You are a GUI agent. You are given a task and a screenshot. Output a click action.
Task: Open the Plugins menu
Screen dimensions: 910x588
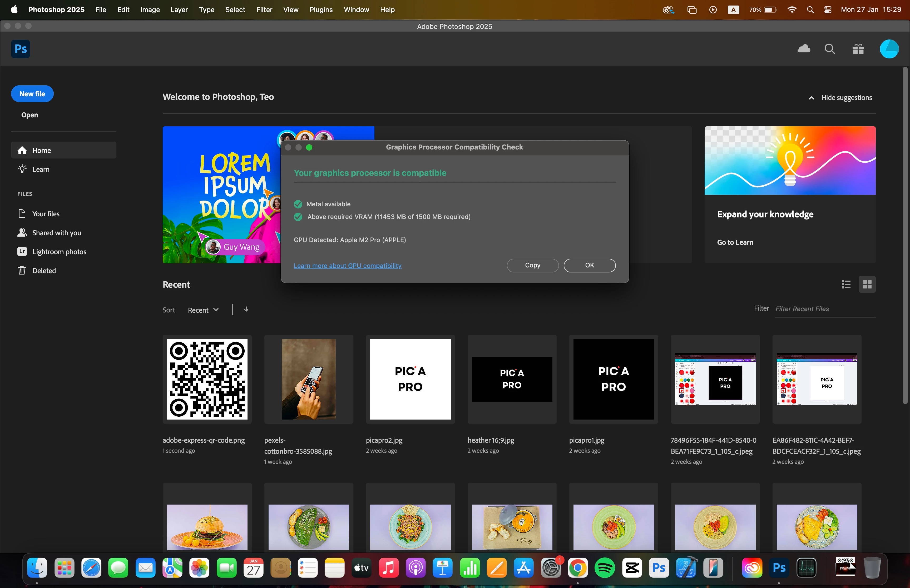[321, 9]
